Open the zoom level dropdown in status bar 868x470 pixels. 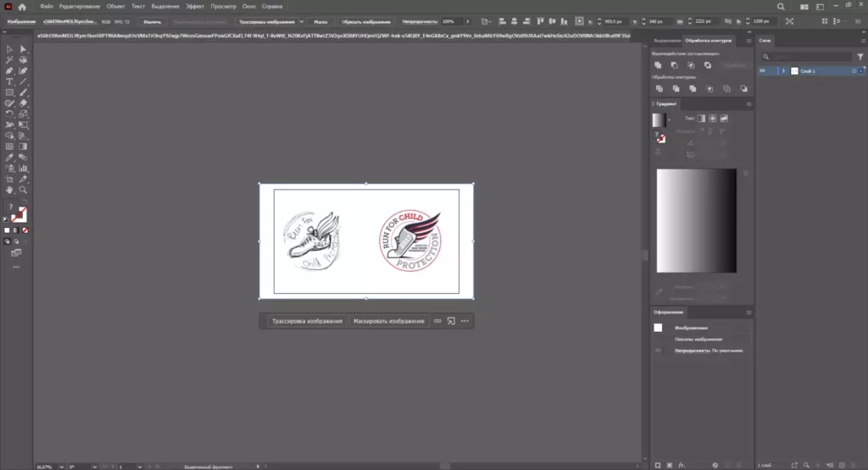[x=61, y=467]
